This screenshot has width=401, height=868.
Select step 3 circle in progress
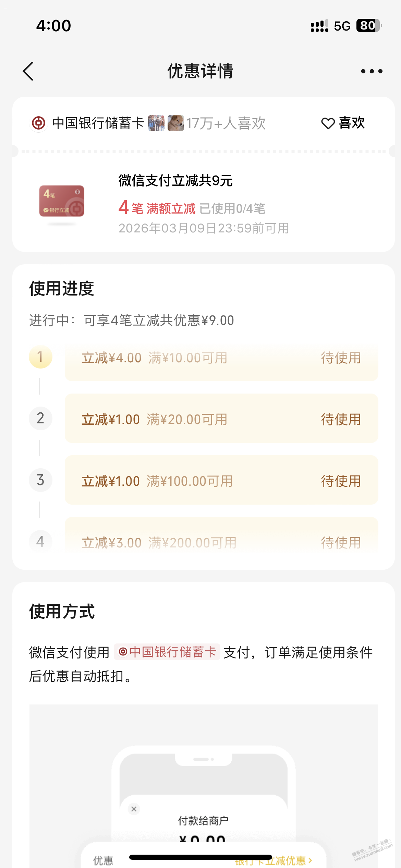pos(40,480)
